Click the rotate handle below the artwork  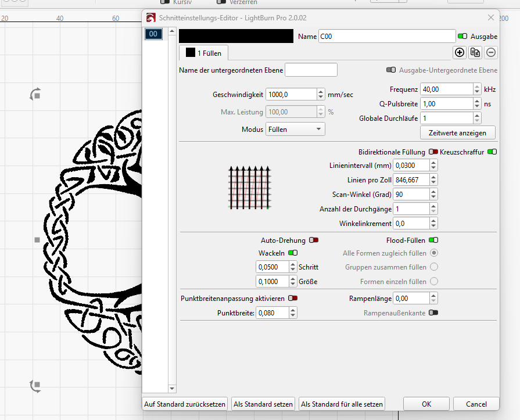[x=35, y=385]
